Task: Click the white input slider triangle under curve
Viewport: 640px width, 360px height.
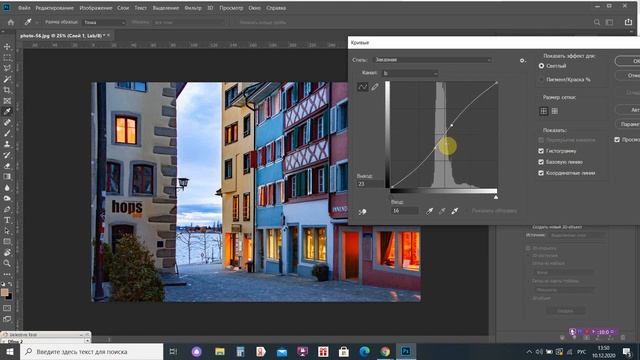Action: 496,197
